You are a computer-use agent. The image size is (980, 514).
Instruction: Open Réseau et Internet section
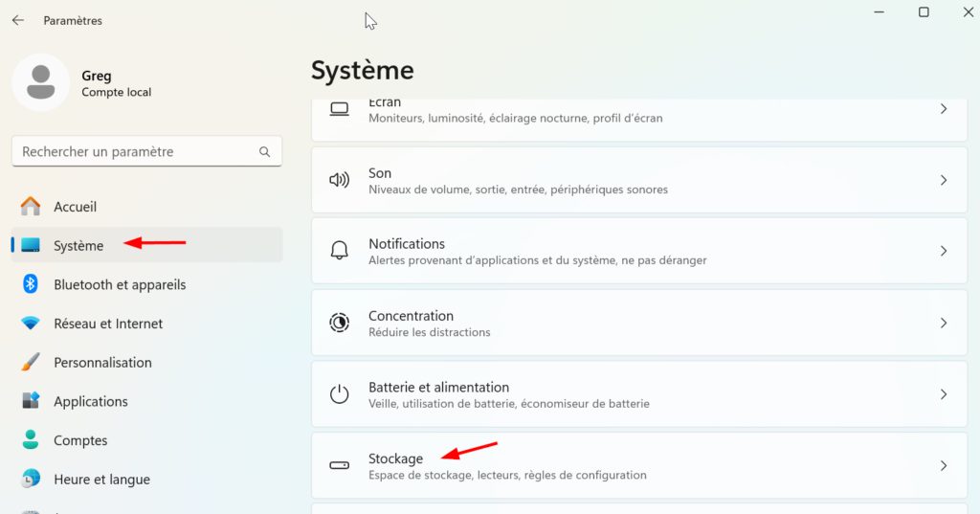click(146, 324)
